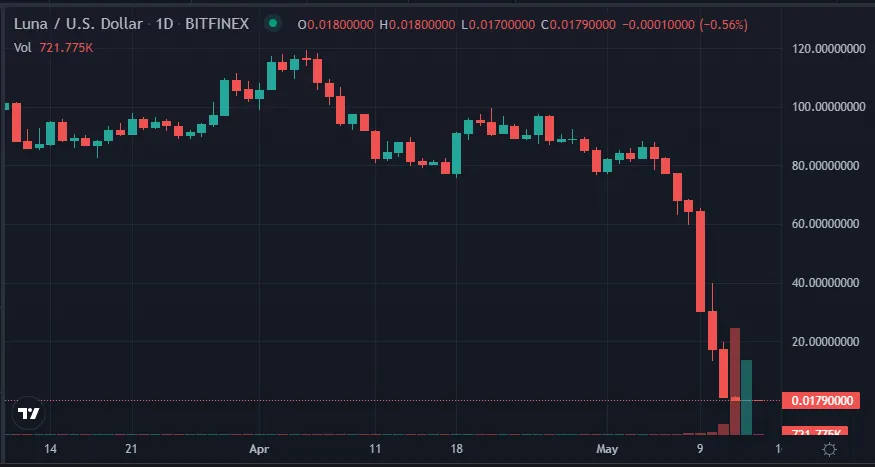875x467 pixels.
Task: Open chart settings gear icon
Action: [x=830, y=449]
